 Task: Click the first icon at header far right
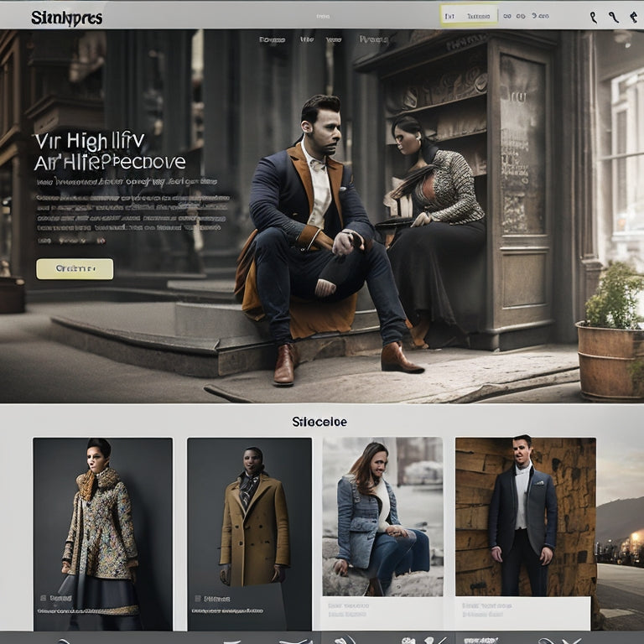pyautogui.click(x=594, y=17)
